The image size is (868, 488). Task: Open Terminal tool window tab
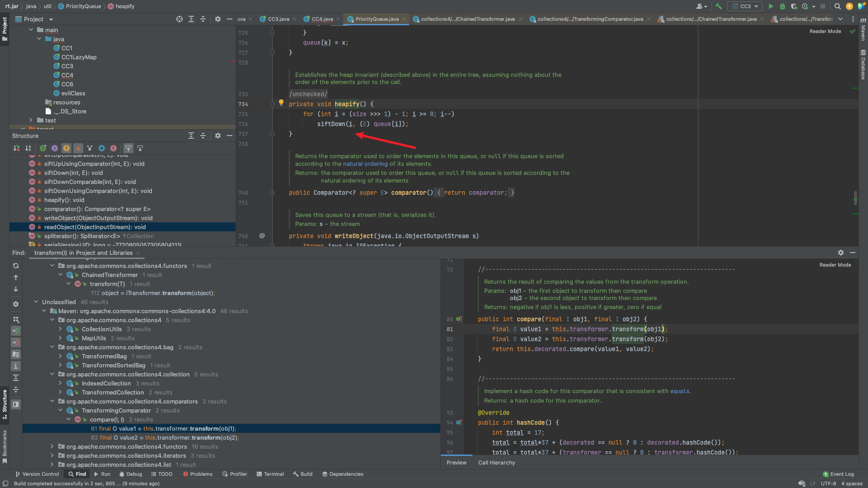(270, 474)
